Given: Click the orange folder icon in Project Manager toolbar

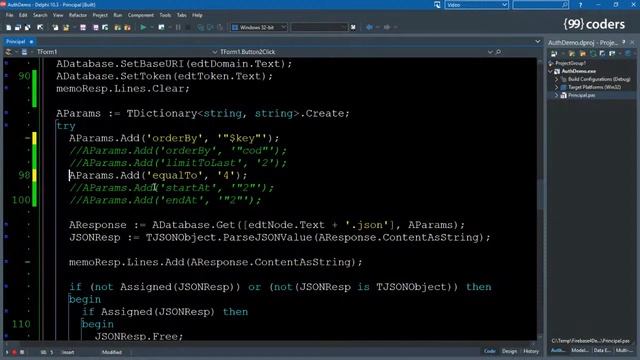Looking at the screenshot, I should [583, 54].
